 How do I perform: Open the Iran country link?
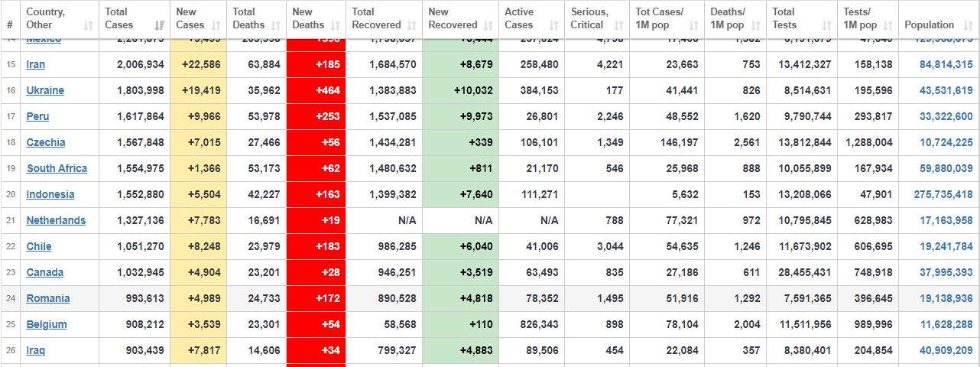pyautogui.click(x=36, y=64)
